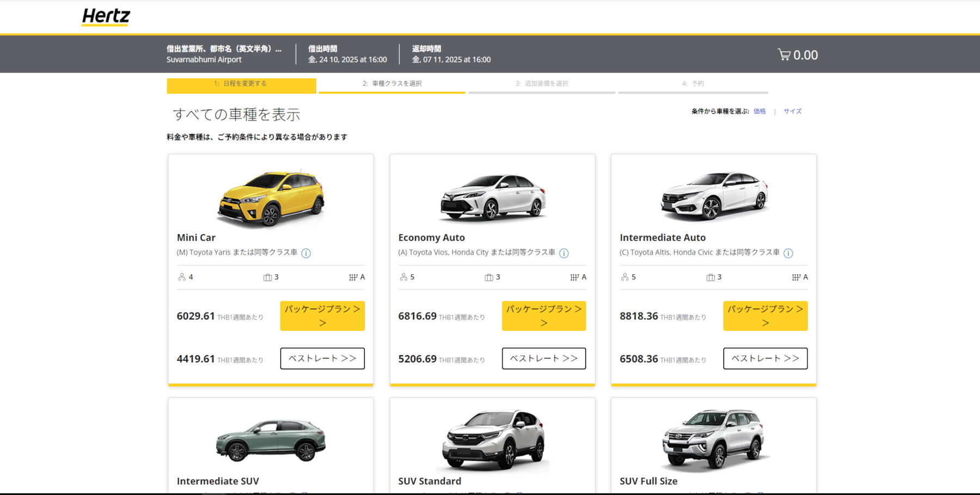980x495 pixels.
Task: Click 借出時間 to change pickup time
Action: tap(349, 54)
